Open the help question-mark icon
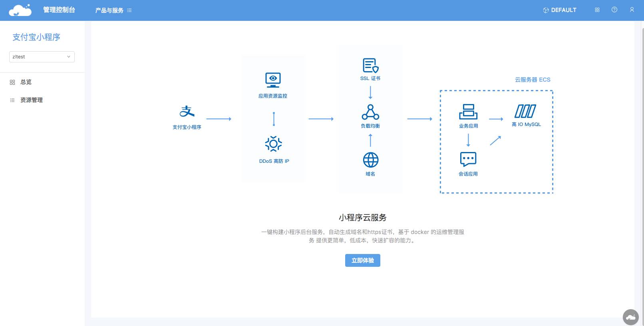The height and width of the screenshot is (326, 644). tap(614, 10)
